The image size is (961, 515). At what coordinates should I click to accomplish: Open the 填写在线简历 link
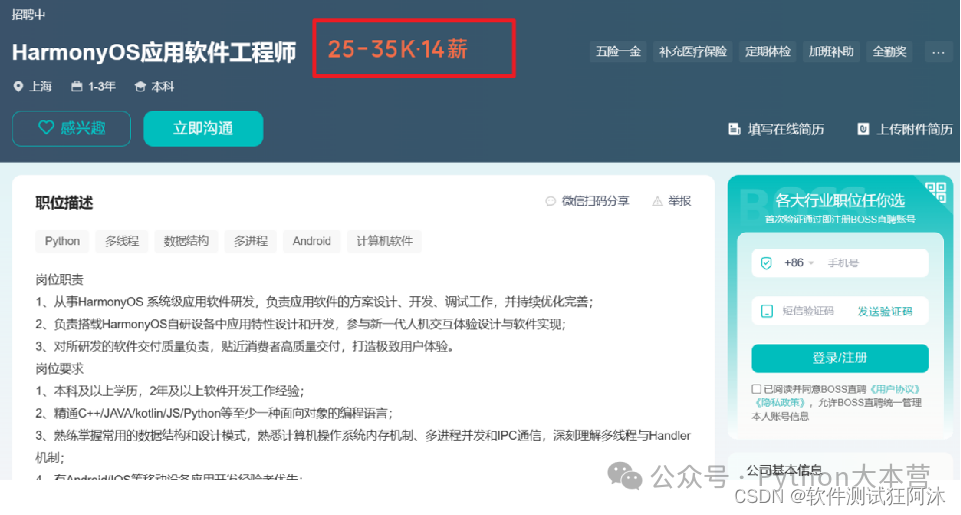(786, 129)
